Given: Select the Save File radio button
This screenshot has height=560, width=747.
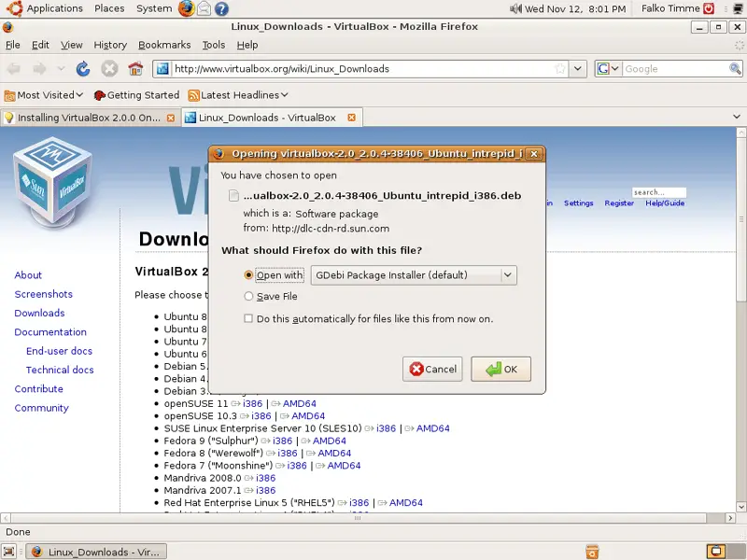Looking at the screenshot, I should point(248,296).
